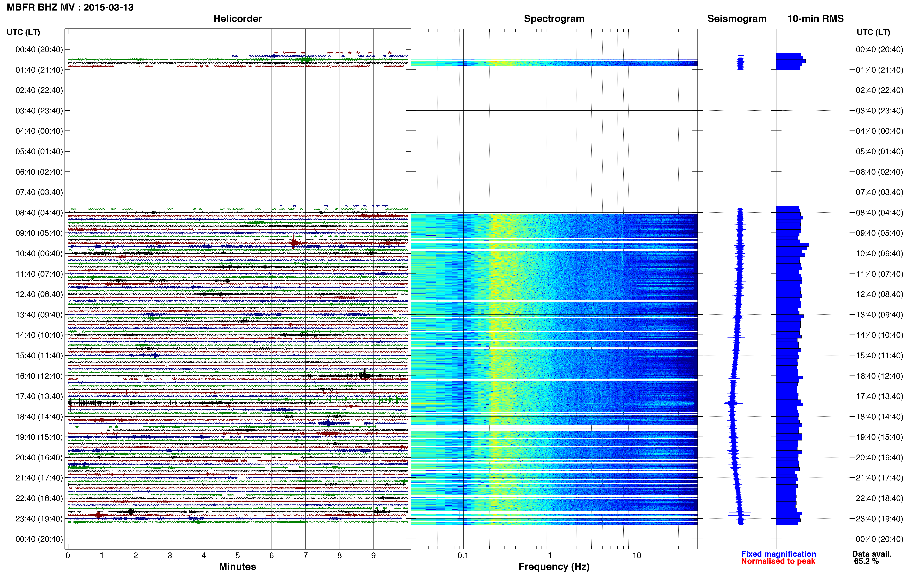
Task: Click right axis label '02:40 (22:40)'
Action: [x=879, y=90]
